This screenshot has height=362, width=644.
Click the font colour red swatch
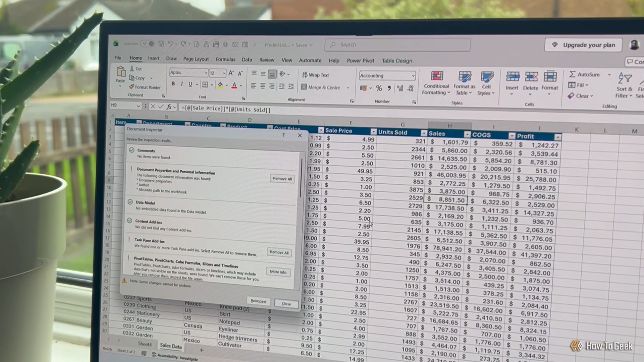tap(234, 85)
